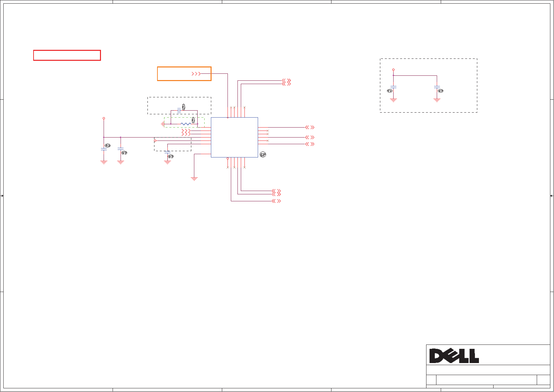Click the power node circle inside right dashed box
554x392 pixels.
(x=393, y=70)
